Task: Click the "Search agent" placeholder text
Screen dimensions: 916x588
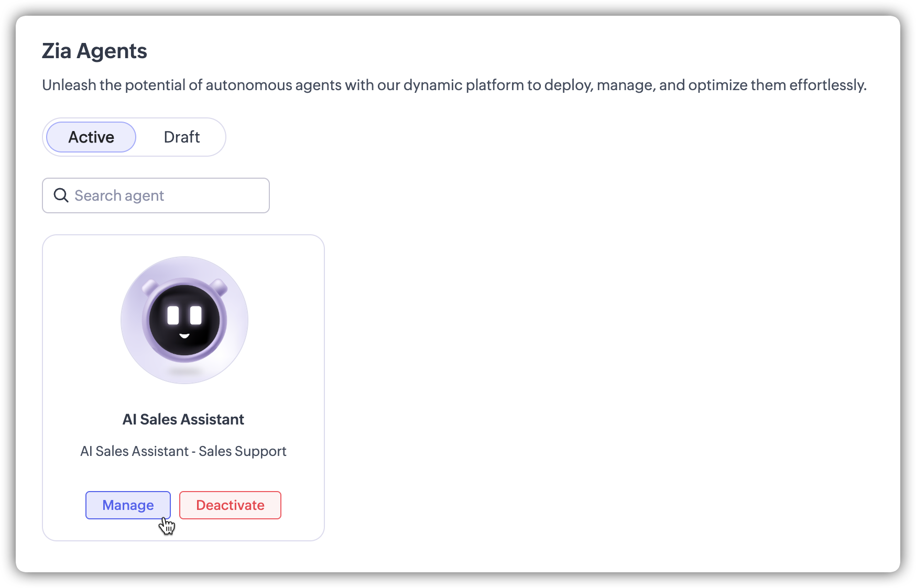Action: pos(119,195)
